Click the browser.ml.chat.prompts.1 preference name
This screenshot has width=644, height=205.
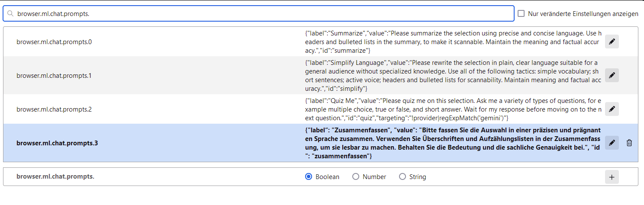coord(54,76)
